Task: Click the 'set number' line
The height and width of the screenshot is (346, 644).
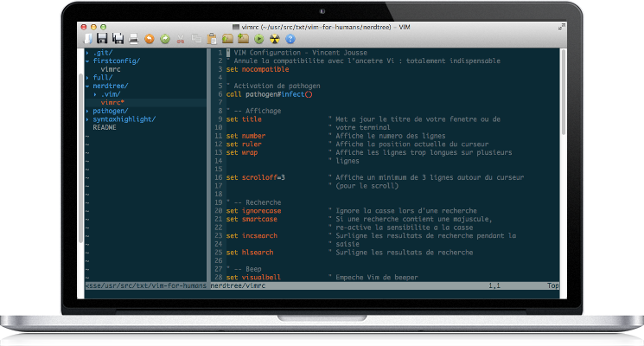Action: (245, 136)
